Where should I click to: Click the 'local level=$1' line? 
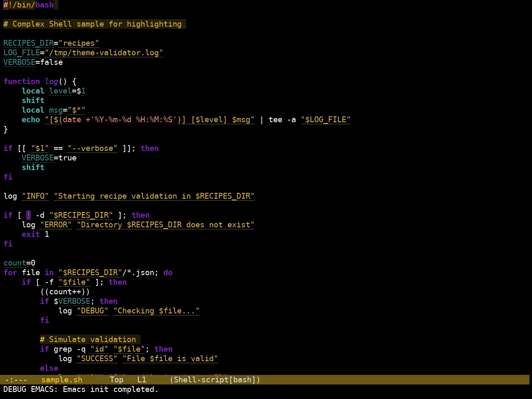click(54, 91)
